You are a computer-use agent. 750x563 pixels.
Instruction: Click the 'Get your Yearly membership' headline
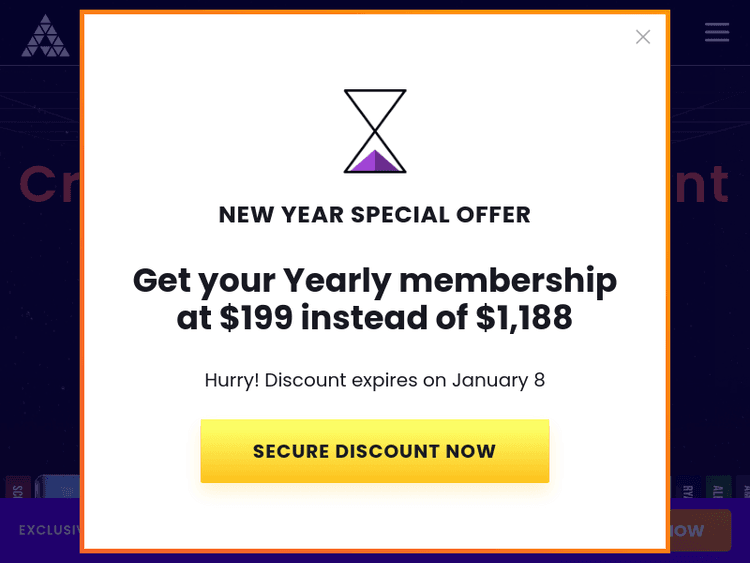[x=375, y=280]
